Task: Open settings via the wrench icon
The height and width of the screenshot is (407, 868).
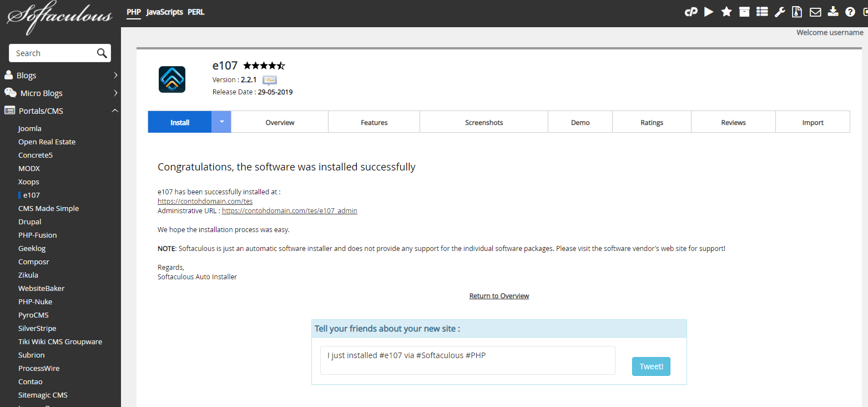Action: (780, 12)
